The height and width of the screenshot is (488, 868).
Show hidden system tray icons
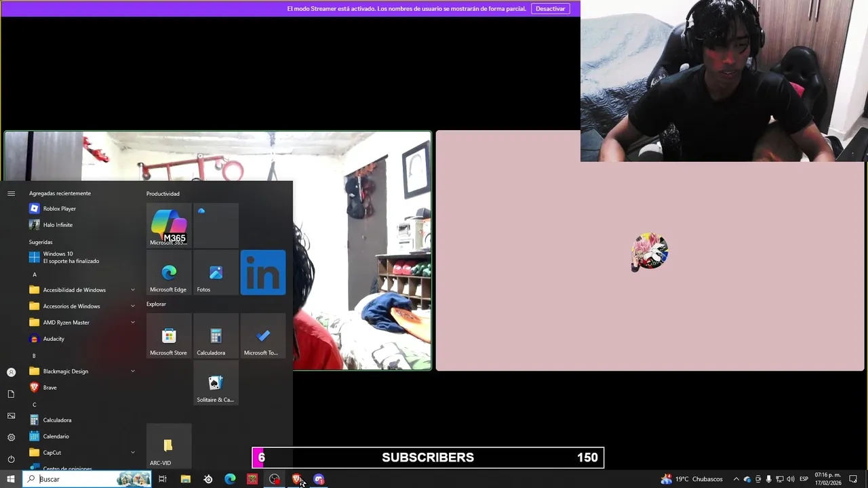(x=736, y=479)
